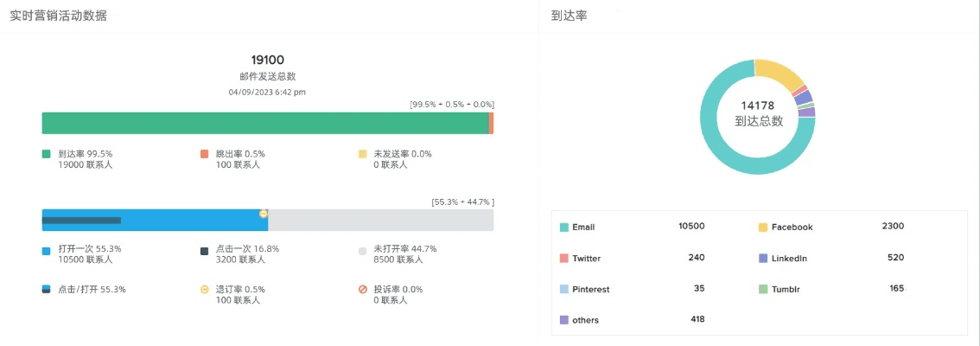Select the LinkedIn legend entry
This screenshot has width=980, height=346.
coord(788,259)
